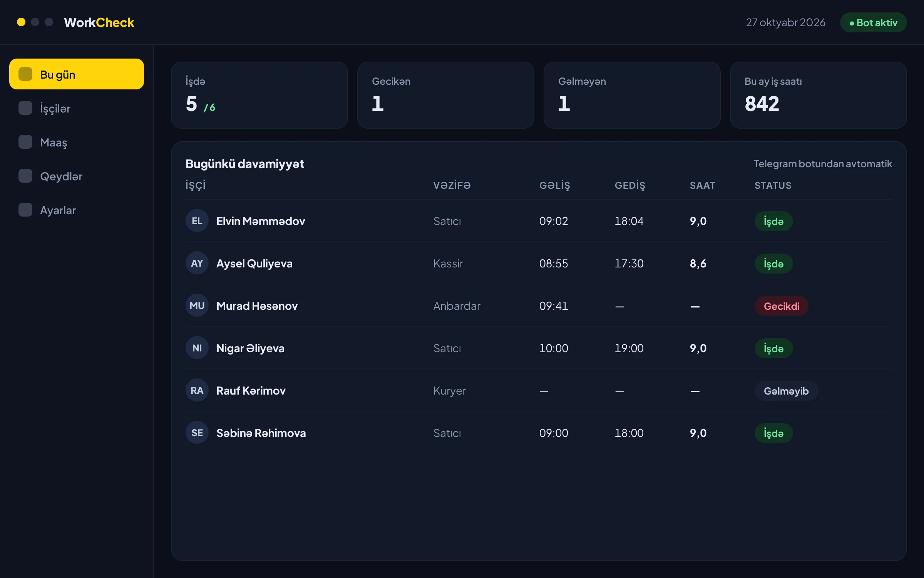Open the İşçilər menu item
The height and width of the screenshot is (578, 924).
(77, 108)
